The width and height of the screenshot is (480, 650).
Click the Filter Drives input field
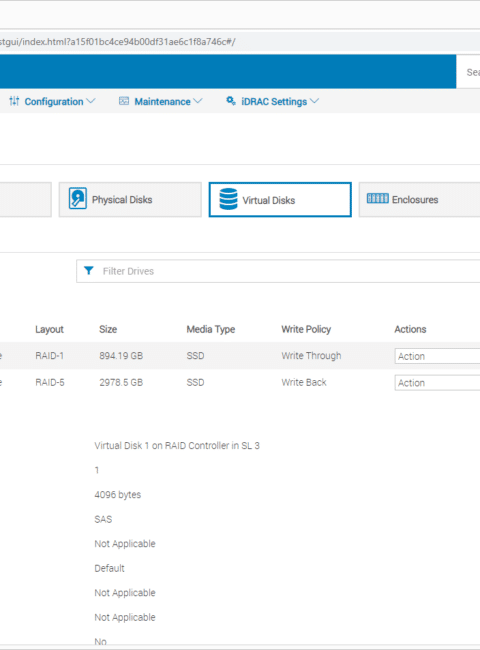click(x=278, y=271)
